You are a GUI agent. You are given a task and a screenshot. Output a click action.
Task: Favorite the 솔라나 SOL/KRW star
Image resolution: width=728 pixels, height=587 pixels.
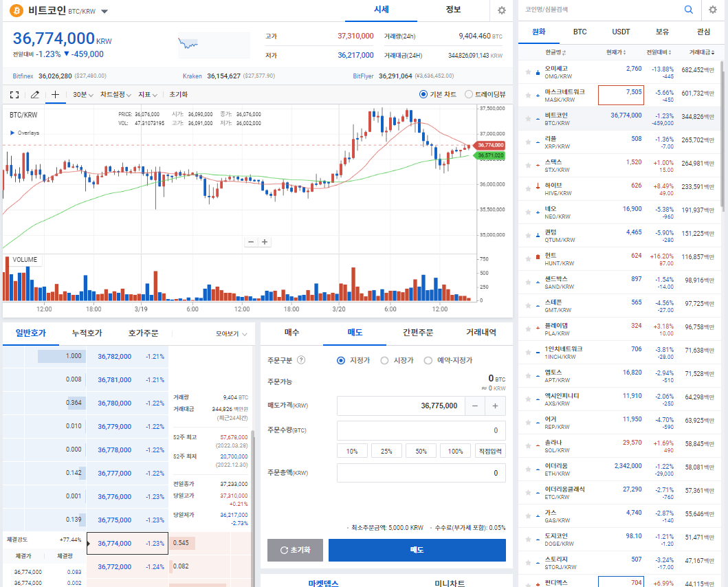(x=528, y=446)
